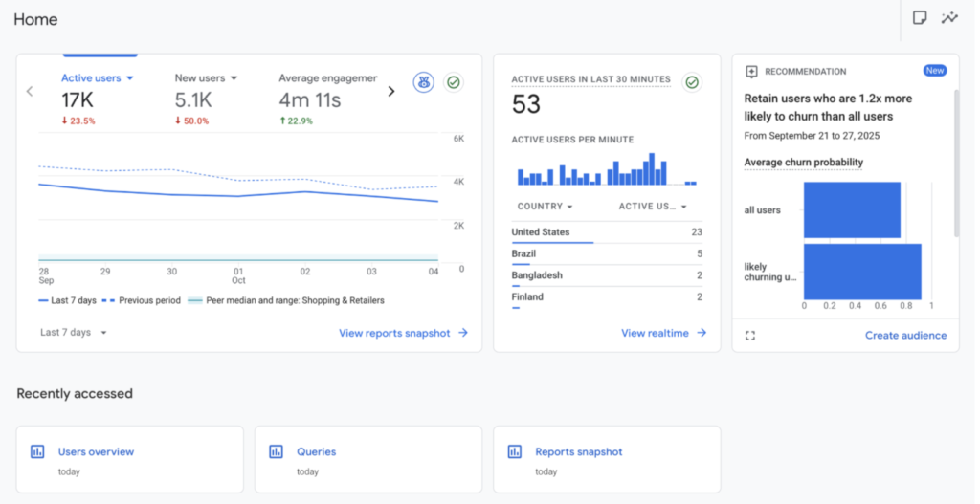Open the Insights sparkline icon in header

point(949,18)
